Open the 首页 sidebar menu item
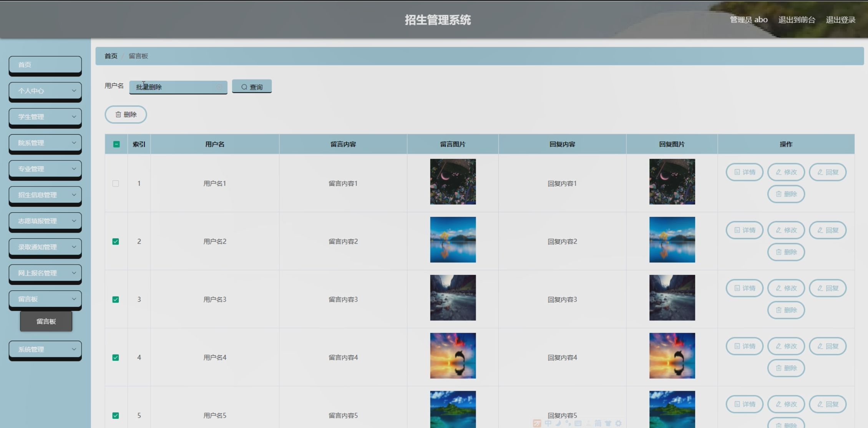Viewport: 868px width, 428px height. tap(45, 65)
